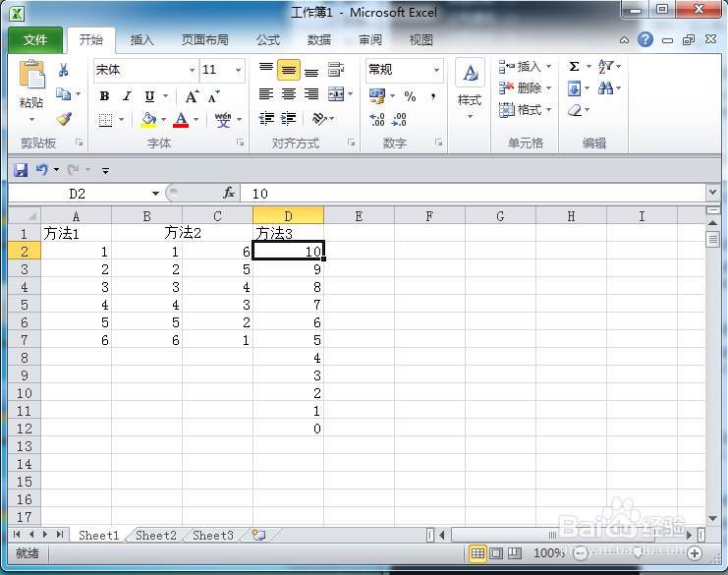The width and height of the screenshot is (728, 575).
Task: Apply percent style format
Action: [x=410, y=96]
